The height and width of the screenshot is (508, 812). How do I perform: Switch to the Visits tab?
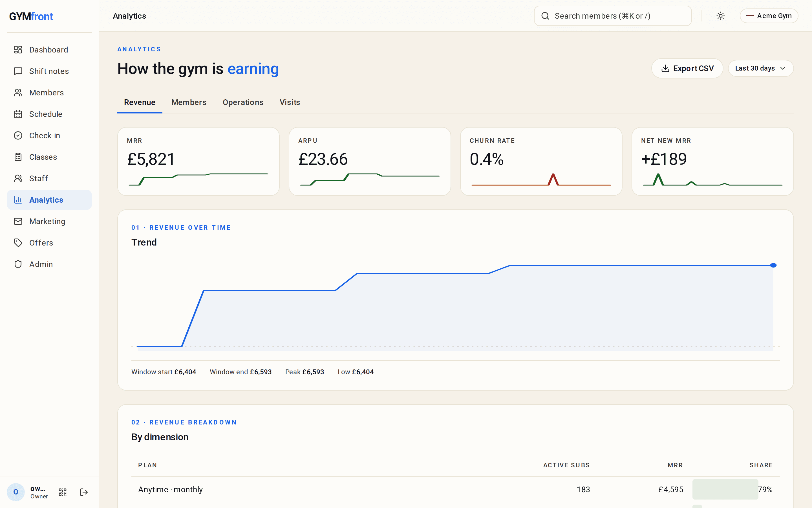(290, 102)
